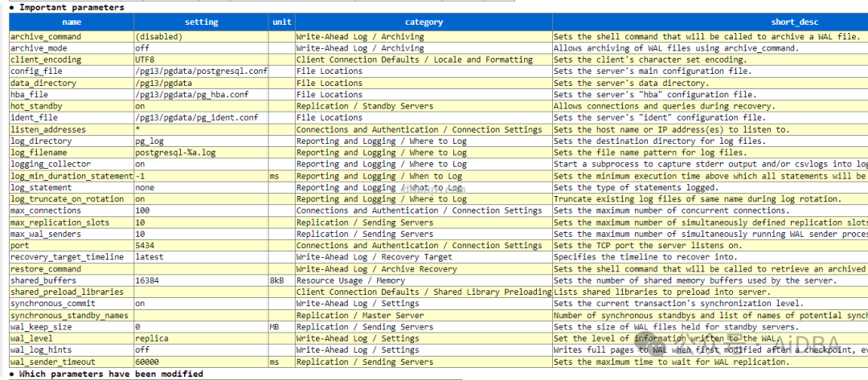
Task: Select the wal_log_hints parameter name
Action: [42, 350]
